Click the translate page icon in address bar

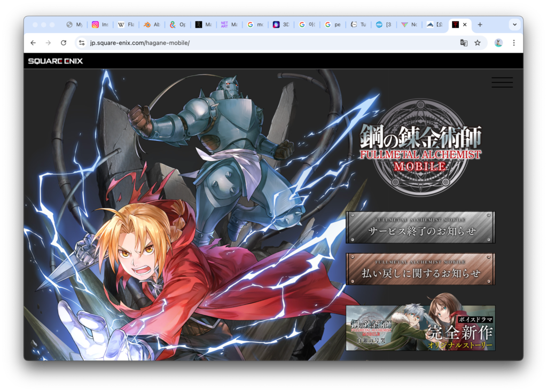click(x=464, y=43)
